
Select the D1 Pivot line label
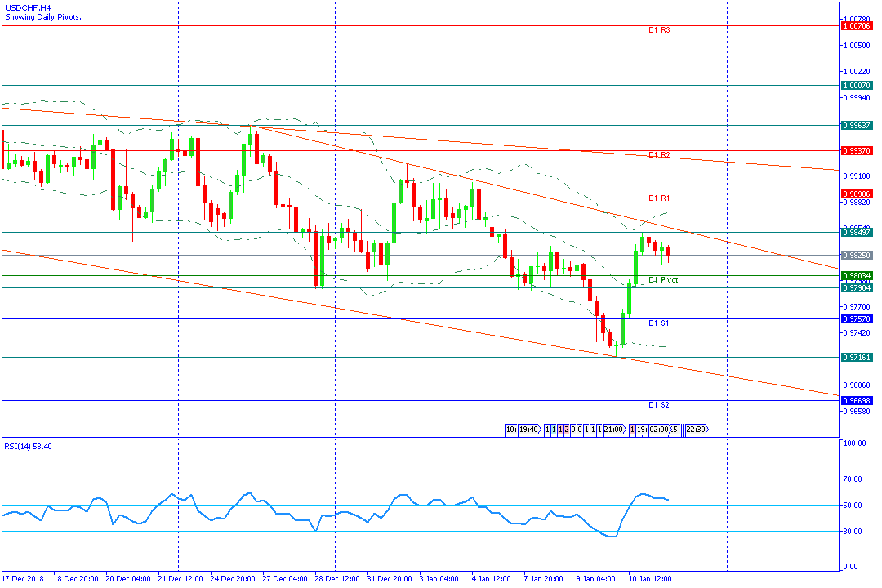(662, 280)
